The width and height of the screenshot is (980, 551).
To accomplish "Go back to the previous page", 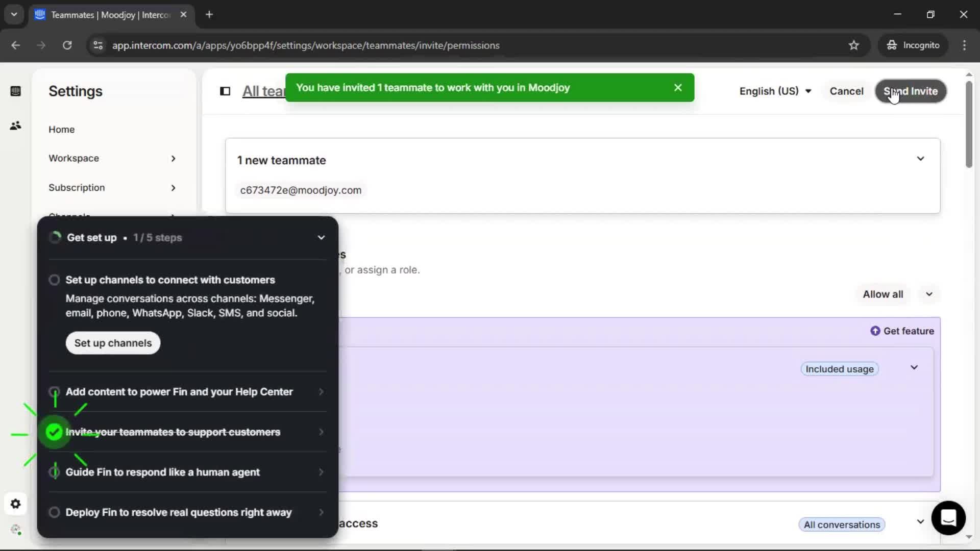I will click(x=16, y=45).
